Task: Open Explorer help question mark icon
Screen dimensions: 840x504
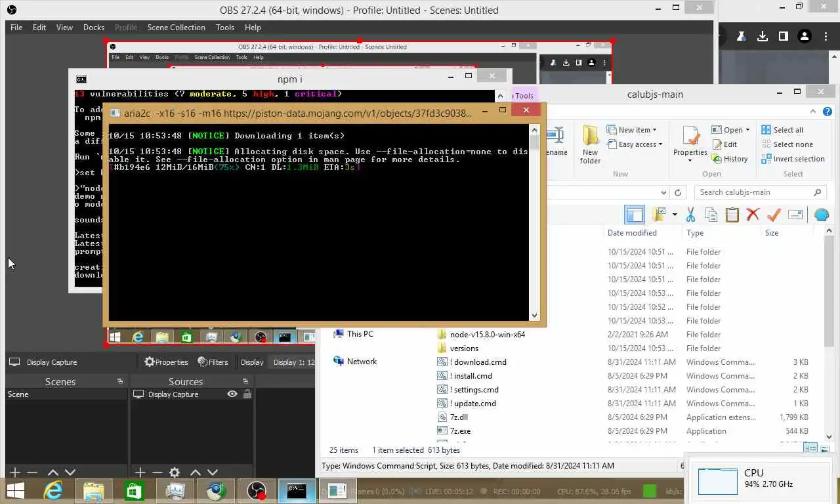Action: (x=828, y=112)
